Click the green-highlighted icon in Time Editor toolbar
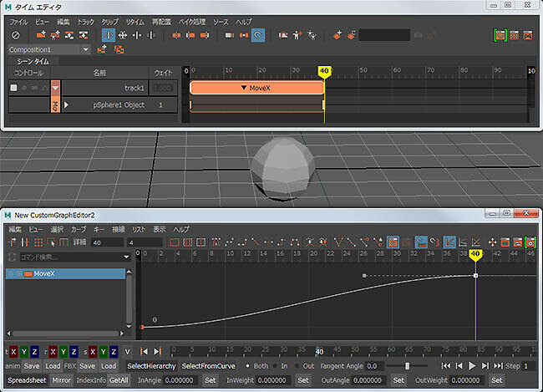543x392 pixels. coord(500,35)
